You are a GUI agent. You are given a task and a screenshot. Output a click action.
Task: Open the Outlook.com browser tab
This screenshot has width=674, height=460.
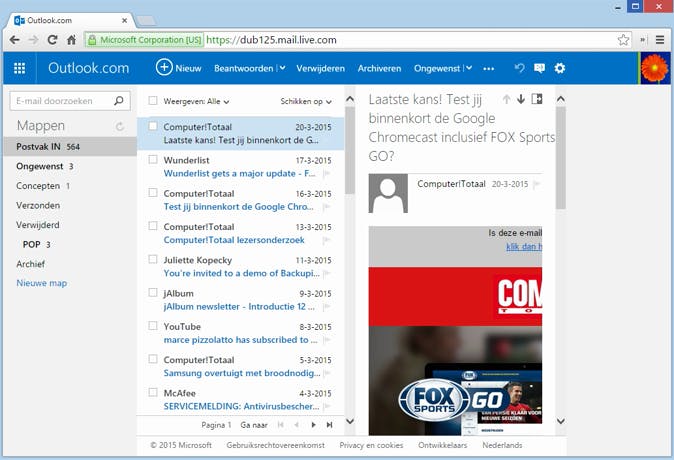(x=69, y=20)
